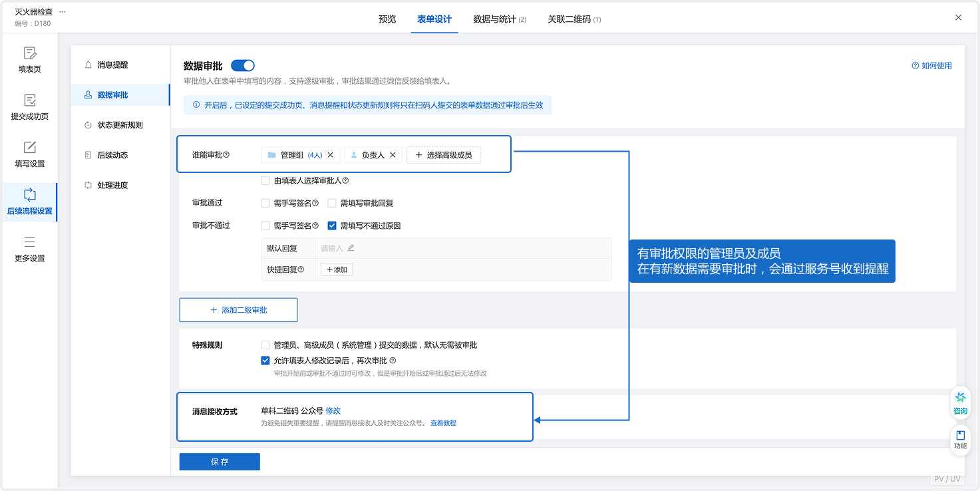The width and height of the screenshot is (980, 491).
Task: Enable 由填表人选择审批人
Action: (x=264, y=180)
